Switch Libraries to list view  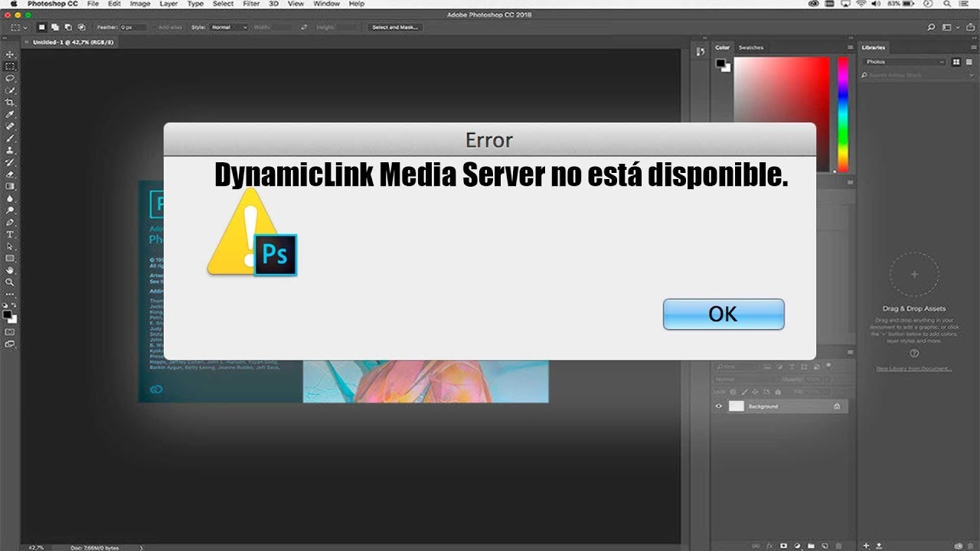[969, 62]
